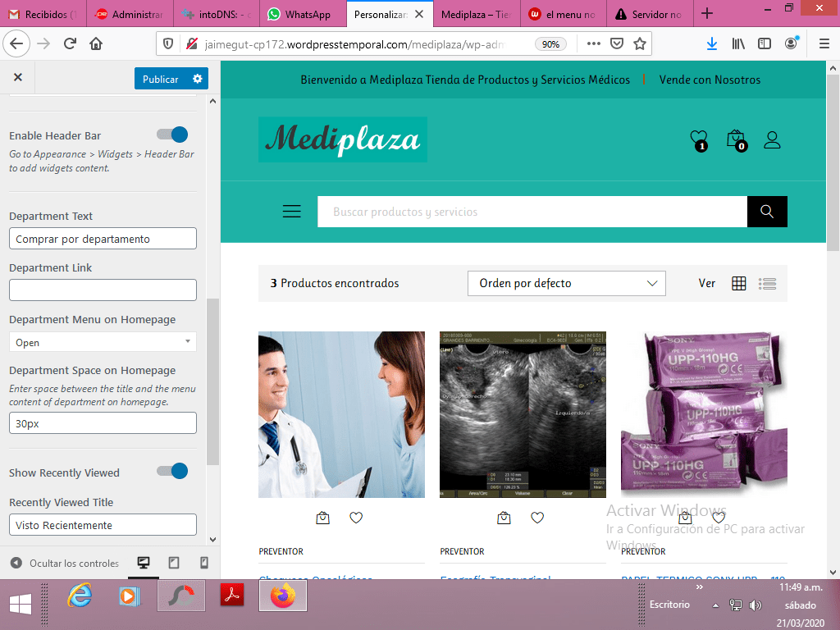Switch to desktop preview icon
The height and width of the screenshot is (630, 840).
143,563
